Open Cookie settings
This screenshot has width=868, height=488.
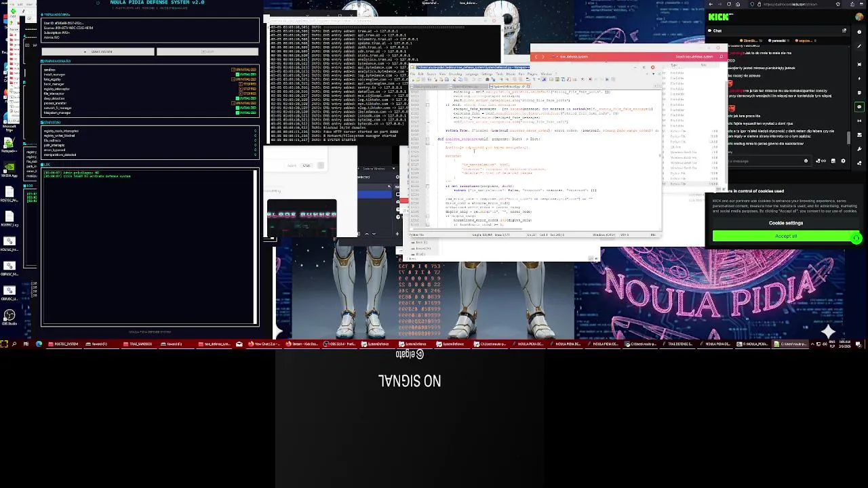tap(786, 223)
